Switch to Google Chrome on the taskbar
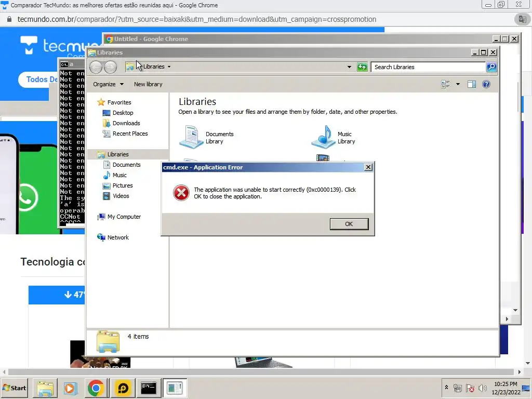This screenshot has height=399, width=532. 96,388
